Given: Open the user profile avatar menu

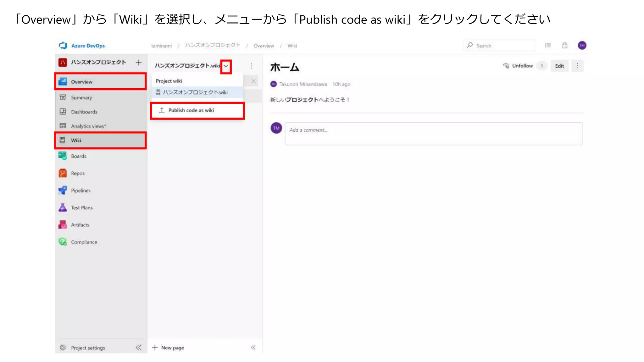Looking at the screenshot, I should [582, 46].
